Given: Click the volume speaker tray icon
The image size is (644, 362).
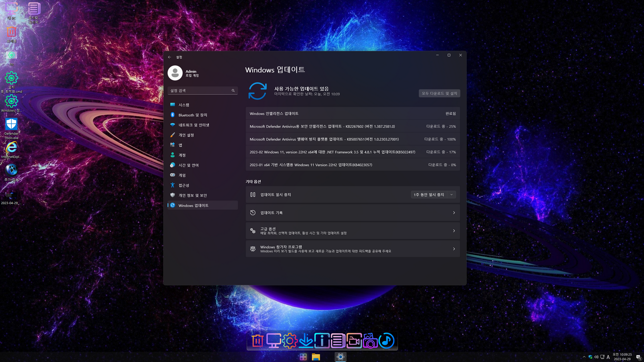Looking at the screenshot, I should coord(596,357).
